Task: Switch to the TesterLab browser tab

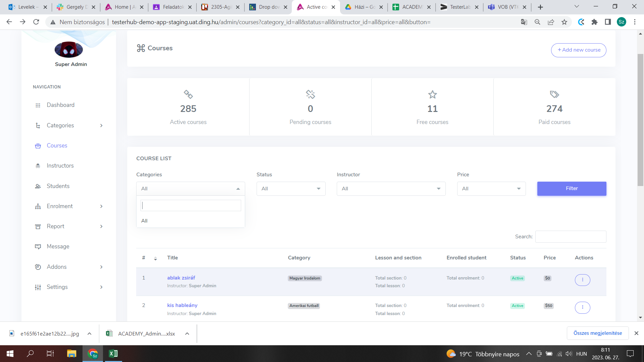Action: click(459, 7)
